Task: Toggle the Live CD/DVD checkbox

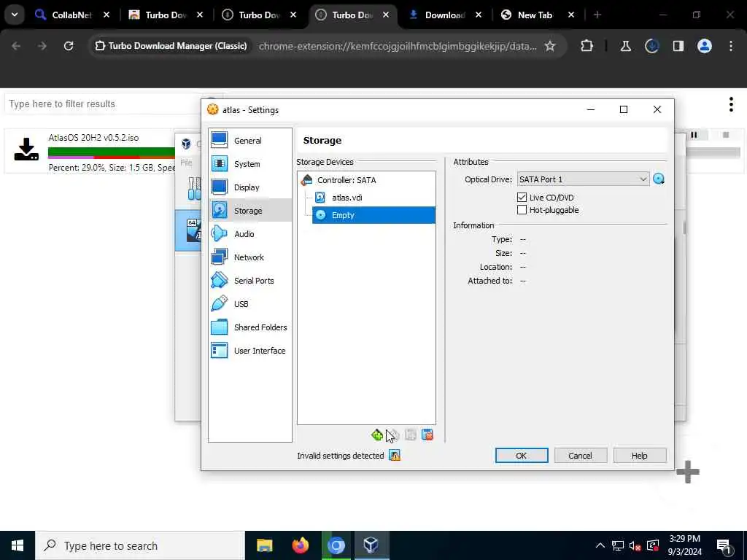Action: [x=522, y=197]
